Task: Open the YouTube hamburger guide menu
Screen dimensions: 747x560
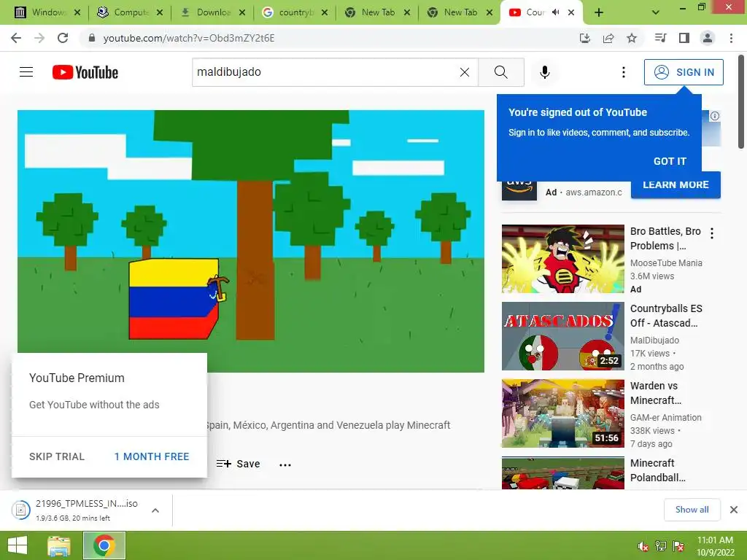Action: coord(26,72)
